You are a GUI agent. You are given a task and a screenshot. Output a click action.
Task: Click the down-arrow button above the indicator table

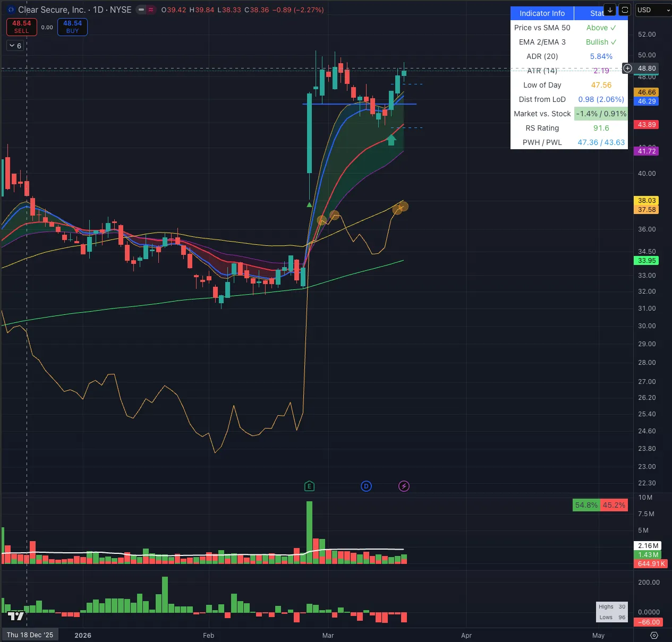[x=610, y=10]
